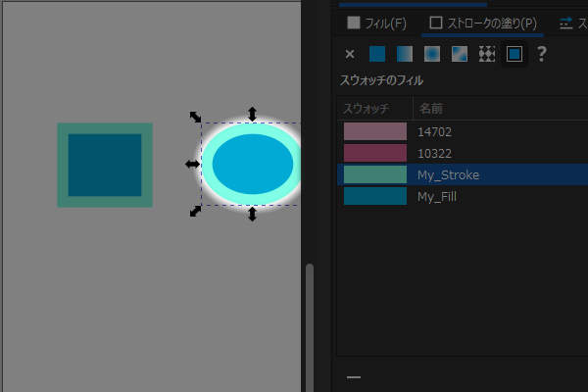
Task: Switch to the フィル(F) tab
Action: 376,24
